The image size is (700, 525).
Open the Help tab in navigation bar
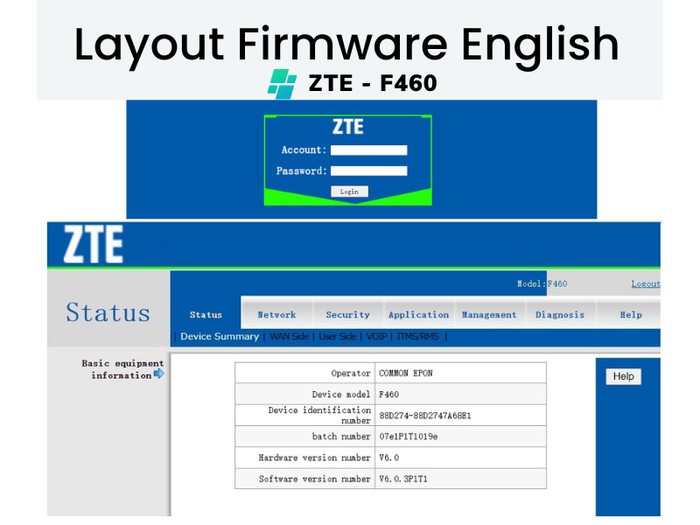click(631, 315)
